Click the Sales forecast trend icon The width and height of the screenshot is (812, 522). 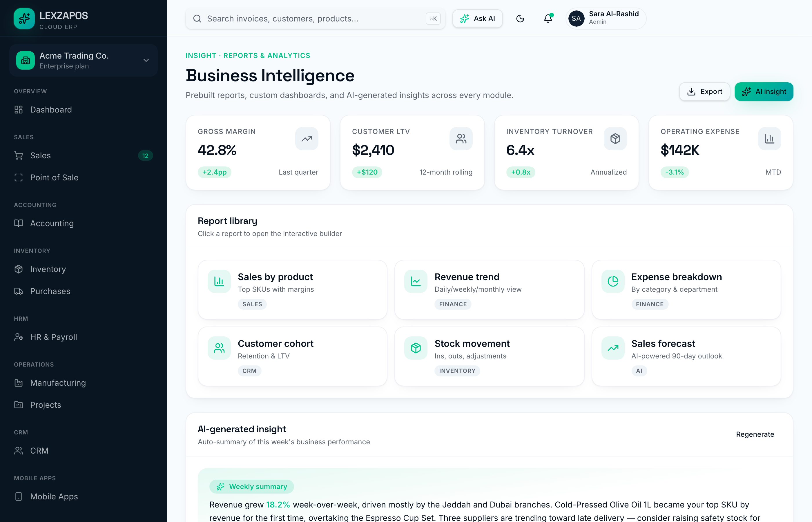pos(613,348)
